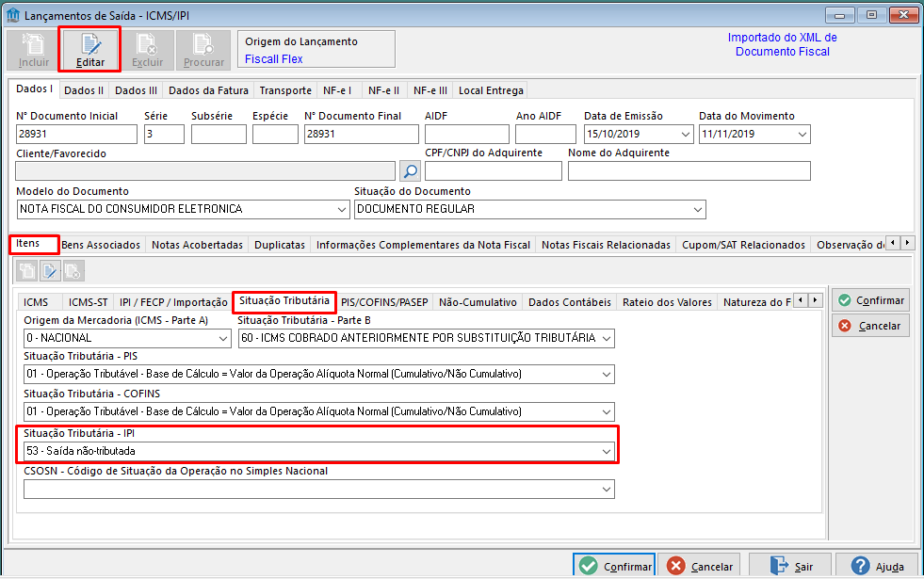The image size is (924, 579).
Task: Click the Subsérie input field
Action: click(219, 135)
